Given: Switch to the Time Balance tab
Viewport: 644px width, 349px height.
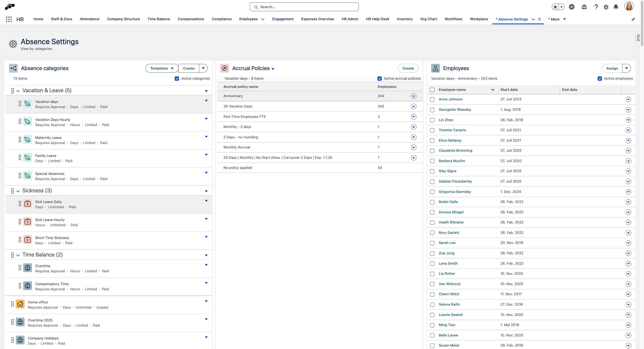Looking at the screenshot, I should tap(159, 19).
